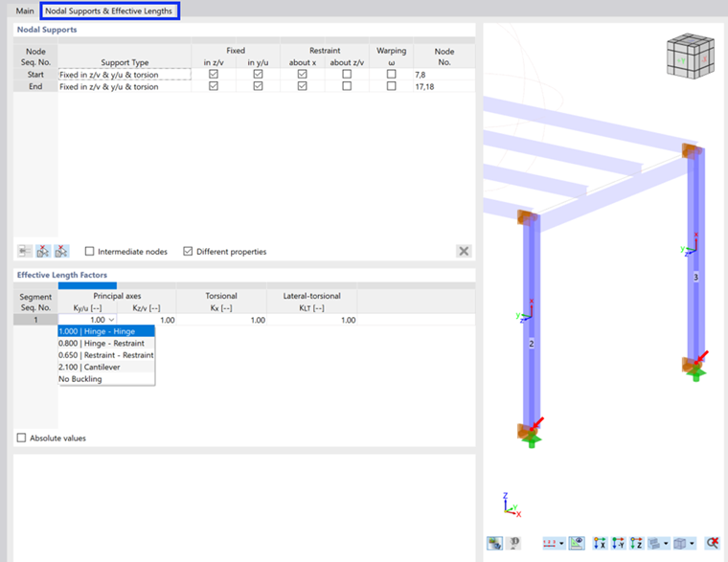Enable End row Restraint about z/v checkbox
Viewport: 728px width, 562px height.
pyautogui.click(x=347, y=86)
